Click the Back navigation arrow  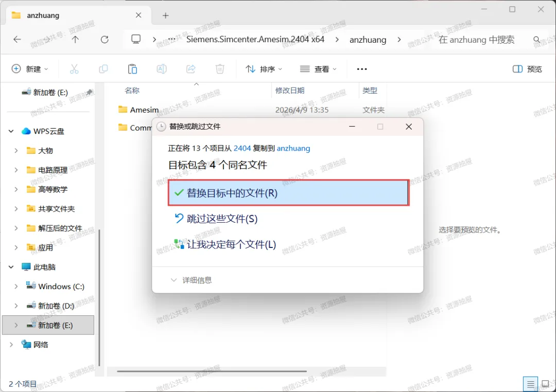[x=17, y=39]
